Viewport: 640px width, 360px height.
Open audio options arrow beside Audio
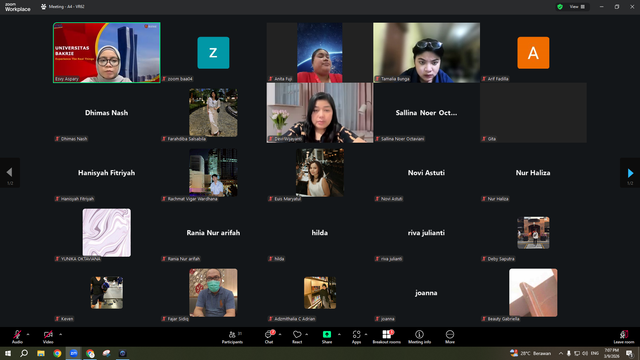tap(28, 334)
